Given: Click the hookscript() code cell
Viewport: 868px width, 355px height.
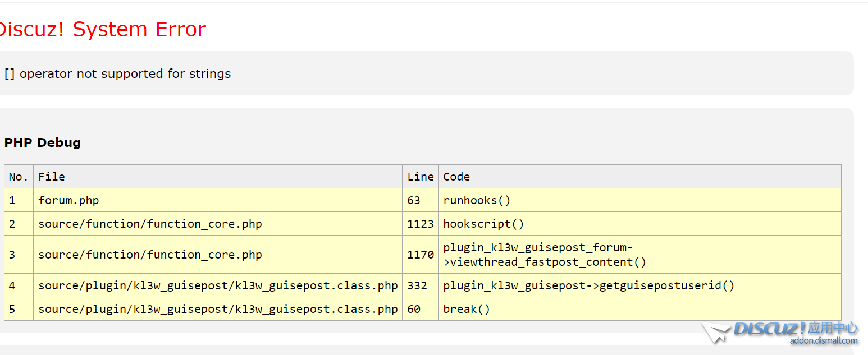Looking at the screenshot, I should coord(483,224).
